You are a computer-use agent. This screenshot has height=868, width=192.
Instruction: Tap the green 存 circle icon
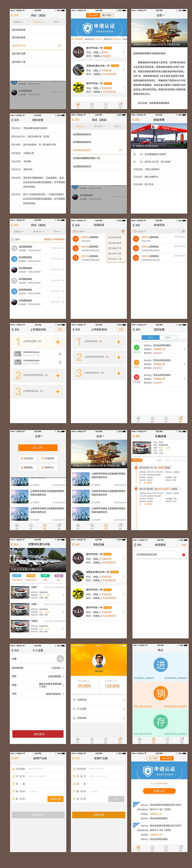coord(161,721)
